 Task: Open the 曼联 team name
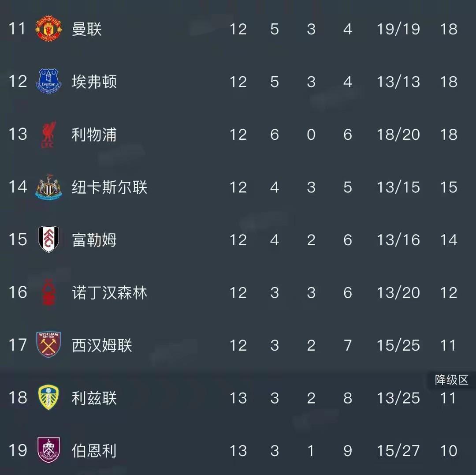coord(87,29)
